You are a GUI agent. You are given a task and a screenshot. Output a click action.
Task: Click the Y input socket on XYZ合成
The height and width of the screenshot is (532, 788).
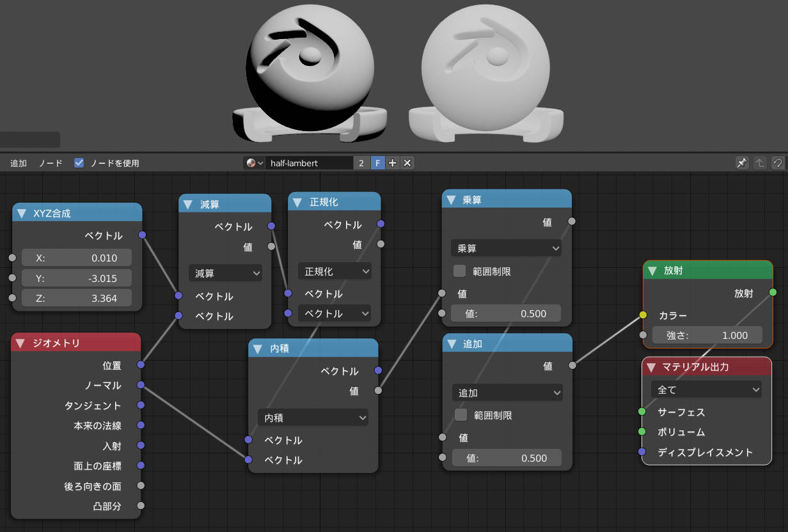point(12,278)
